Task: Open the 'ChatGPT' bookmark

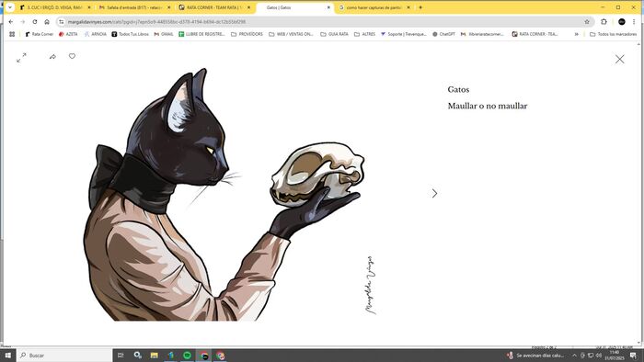Action: [443, 34]
